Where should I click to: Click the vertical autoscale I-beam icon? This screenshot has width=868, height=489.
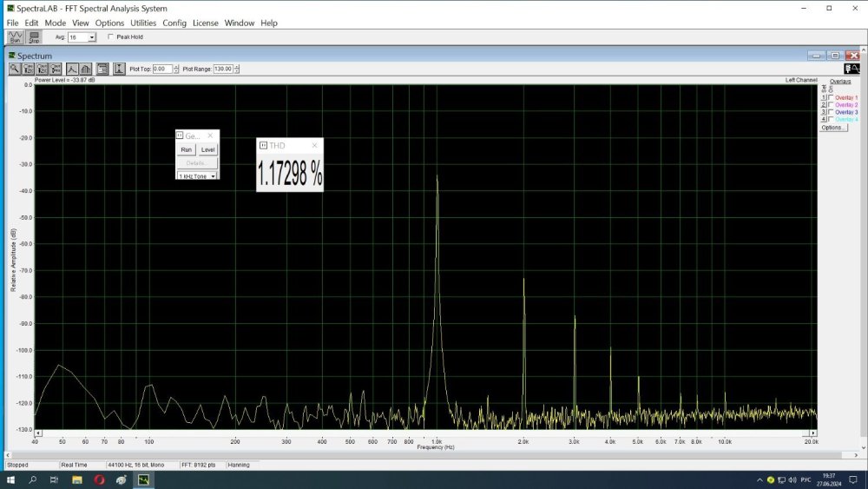coord(119,69)
